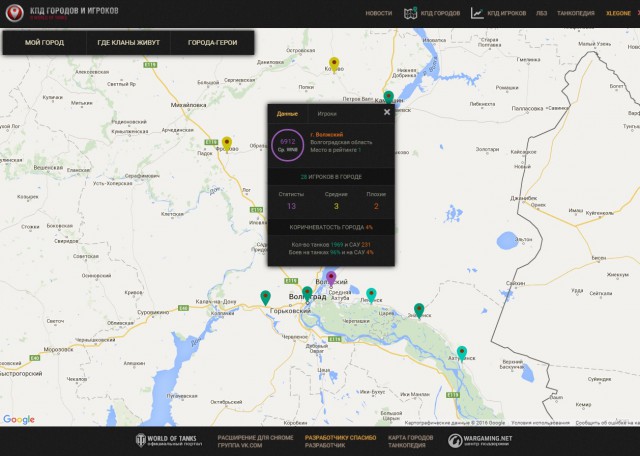The image size is (640, 456).
Task: Click the Google logo on the map
Action: (x=19, y=419)
